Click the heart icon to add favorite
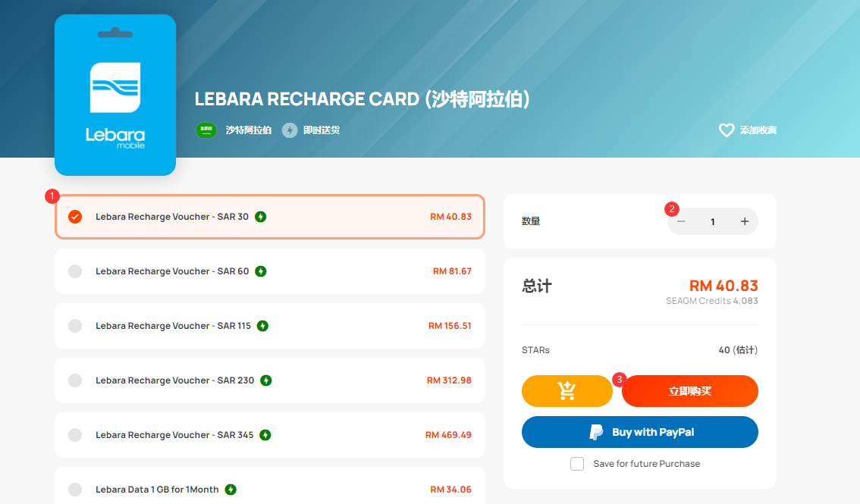 point(727,130)
